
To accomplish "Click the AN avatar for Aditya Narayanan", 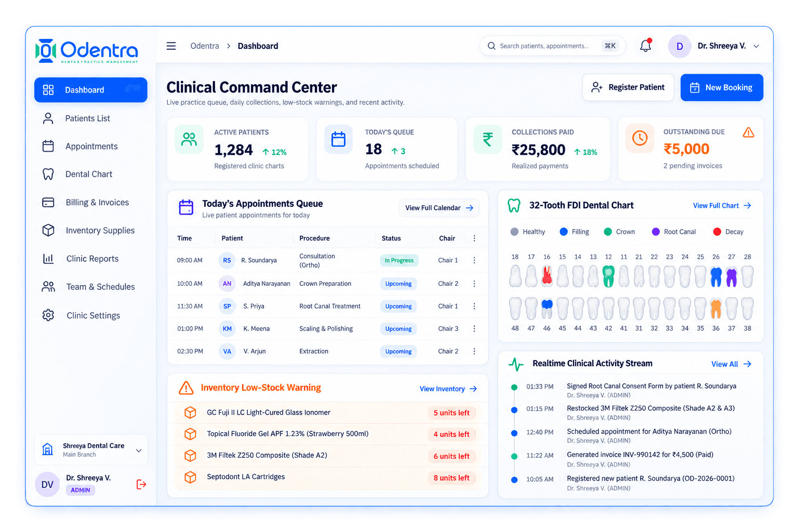I will pos(227,284).
